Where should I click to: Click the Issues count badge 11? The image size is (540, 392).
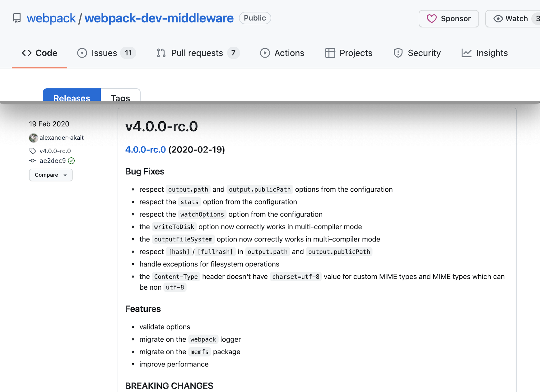128,53
